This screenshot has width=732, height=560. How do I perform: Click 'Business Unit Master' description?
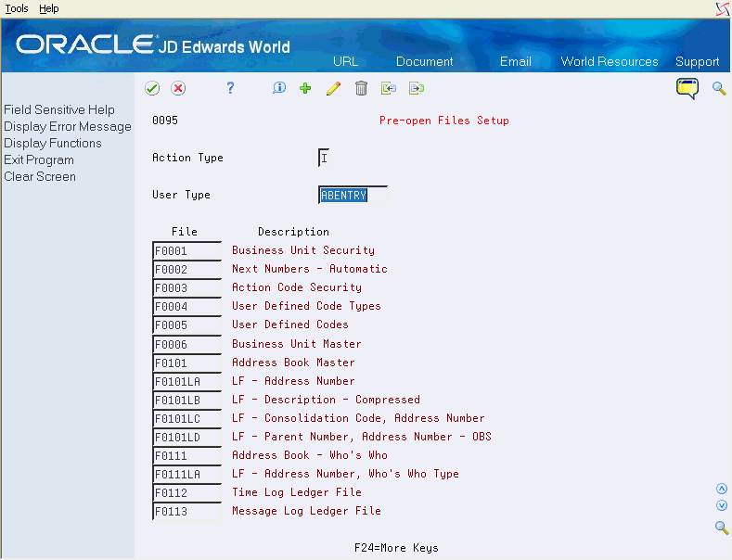point(297,344)
